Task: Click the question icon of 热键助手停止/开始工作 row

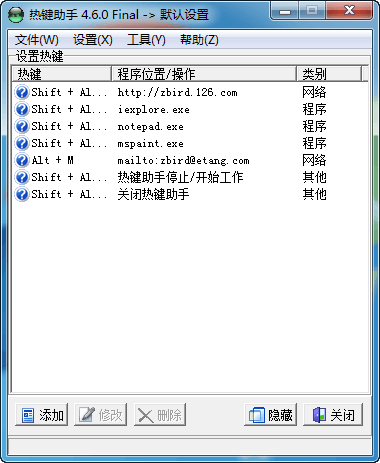Action: coord(22,177)
